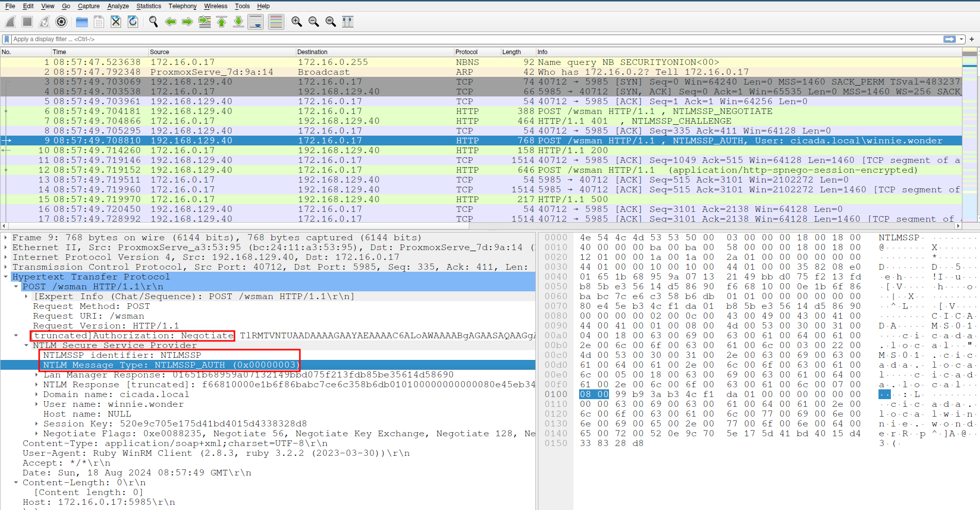Open the display filter history dropdown
The height and width of the screenshot is (510, 980).
pyautogui.click(x=961, y=39)
